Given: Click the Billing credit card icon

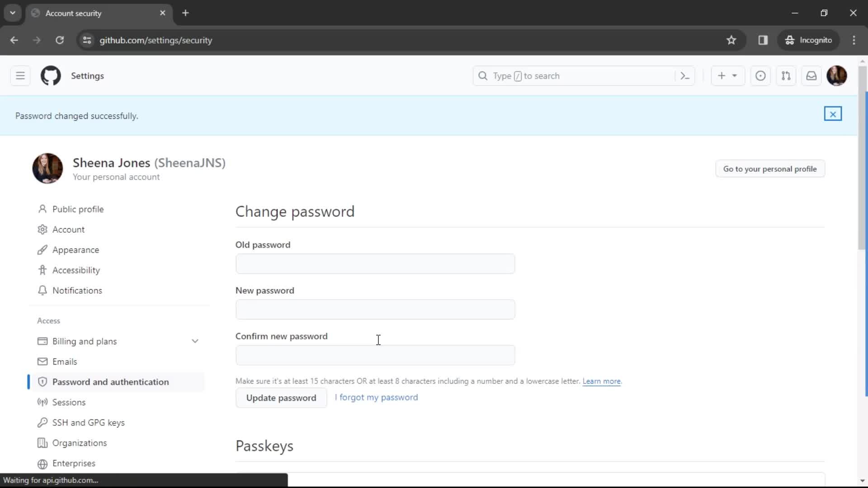Looking at the screenshot, I should tap(42, 341).
